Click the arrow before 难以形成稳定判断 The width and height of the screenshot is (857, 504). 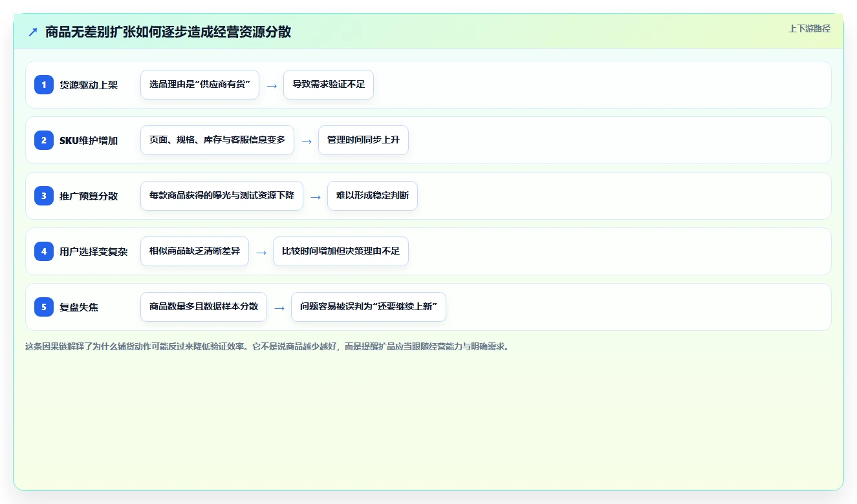pyautogui.click(x=316, y=196)
